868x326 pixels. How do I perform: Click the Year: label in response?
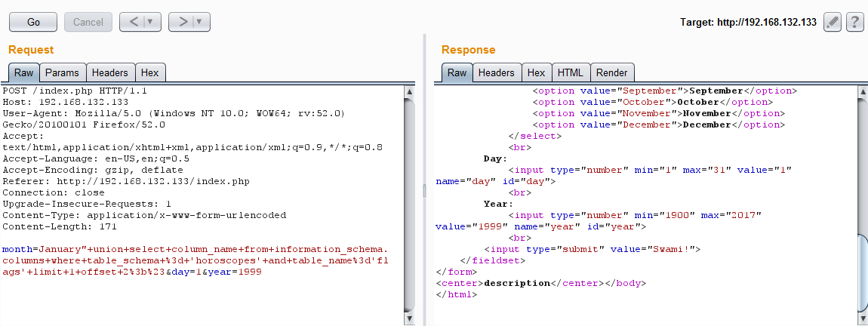(x=498, y=204)
